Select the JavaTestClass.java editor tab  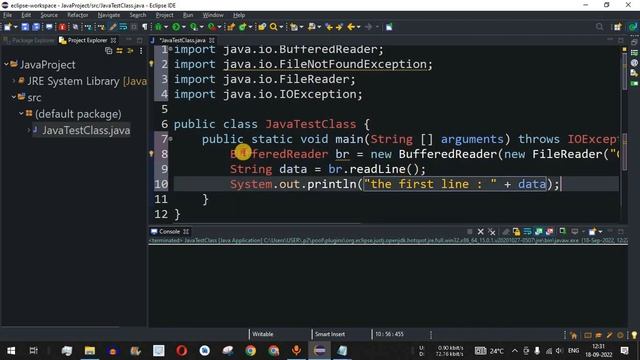tap(182, 40)
